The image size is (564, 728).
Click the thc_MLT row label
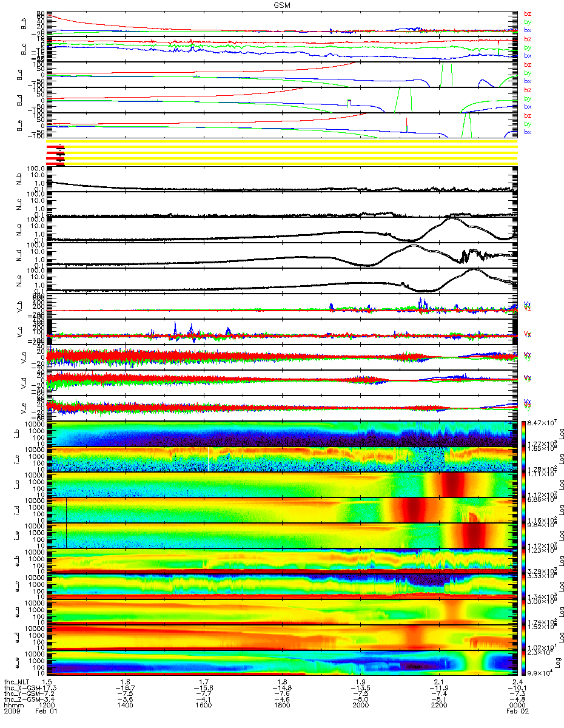point(18,682)
